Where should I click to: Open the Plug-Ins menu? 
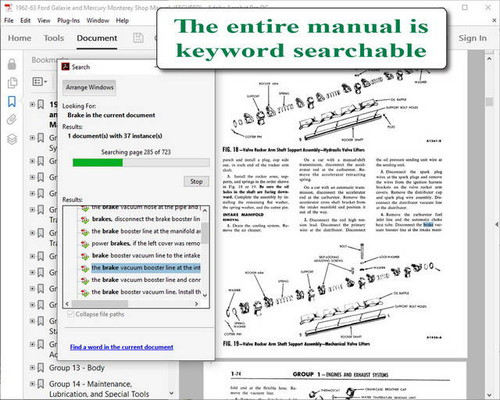pyautogui.click(x=68, y=21)
